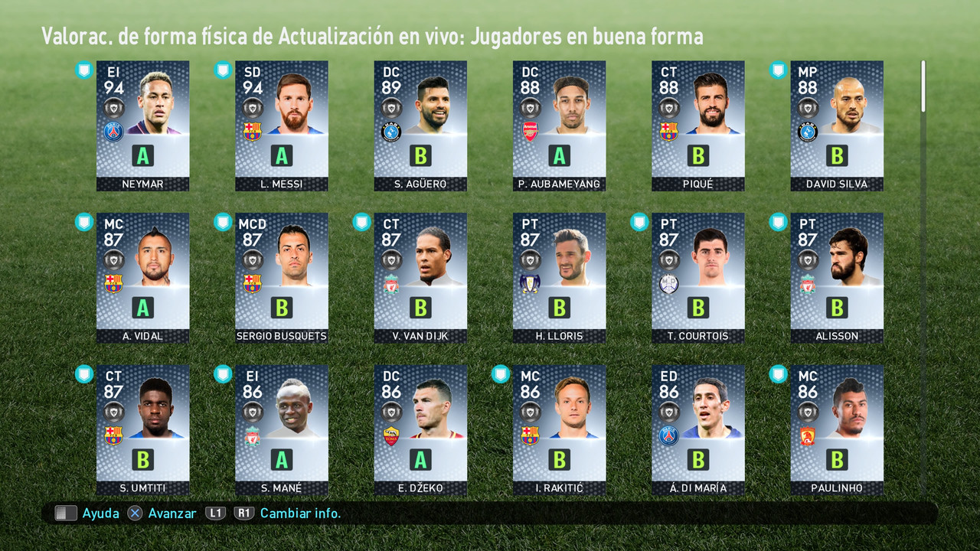Viewport: 980px width, 551px height.
Task: Click the Roma badge on Džeko's card
Action: (391, 436)
